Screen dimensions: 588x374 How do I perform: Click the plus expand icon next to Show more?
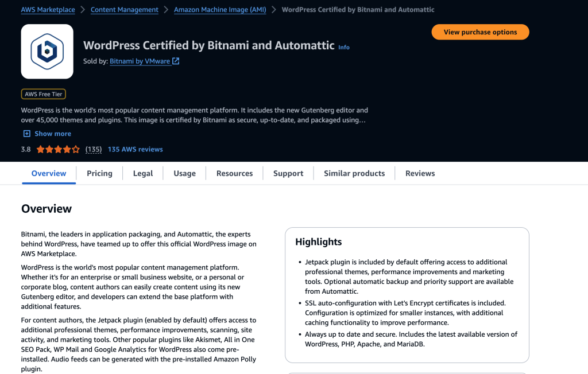[x=26, y=133]
